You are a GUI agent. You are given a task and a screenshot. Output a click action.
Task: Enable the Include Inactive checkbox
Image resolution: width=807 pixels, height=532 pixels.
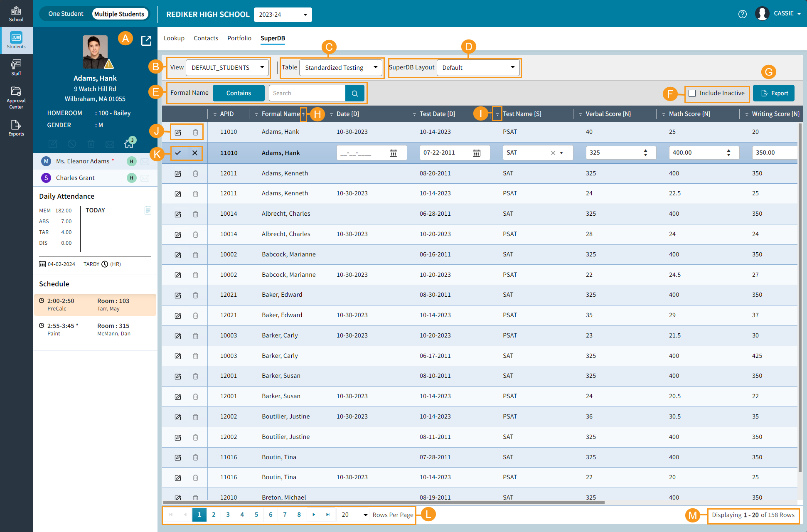click(x=692, y=93)
